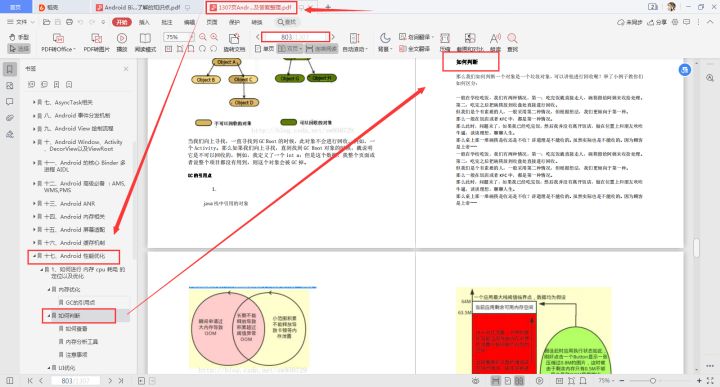
Task: Add a new document tab
Action: (x=328, y=7)
